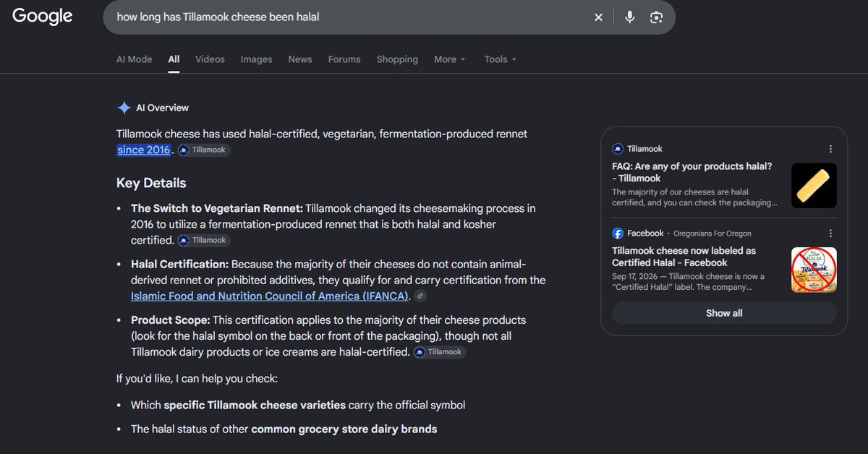Click the Google logo
Image resolution: width=868 pixels, height=454 pixels.
coord(43,17)
